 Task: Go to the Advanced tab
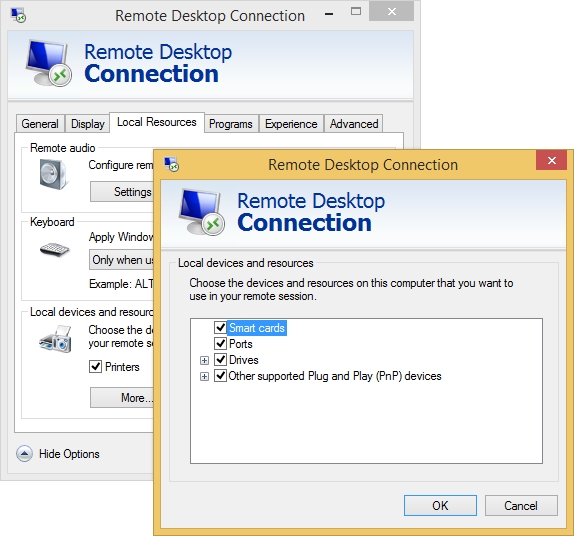coord(354,124)
